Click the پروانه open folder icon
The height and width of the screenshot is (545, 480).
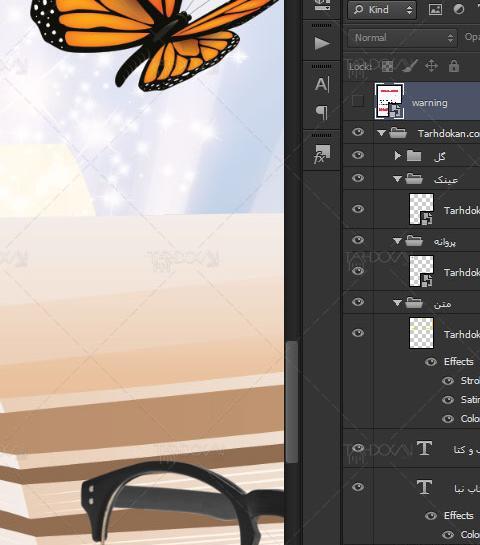414,241
